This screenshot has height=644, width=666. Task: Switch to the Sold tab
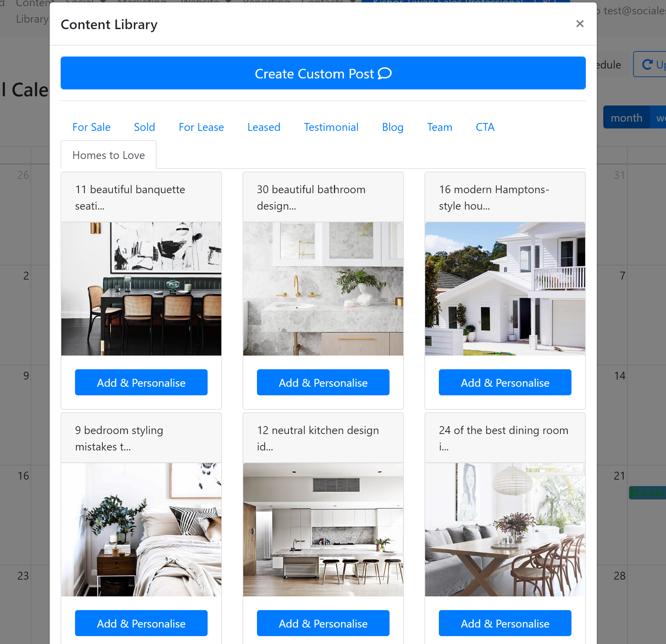point(144,127)
